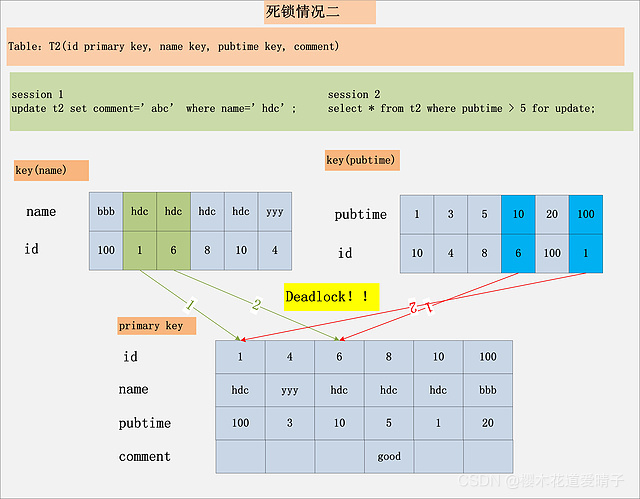This screenshot has height=499, width=640.
Task: Click the green arrow label 2
Action: (x=256, y=306)
